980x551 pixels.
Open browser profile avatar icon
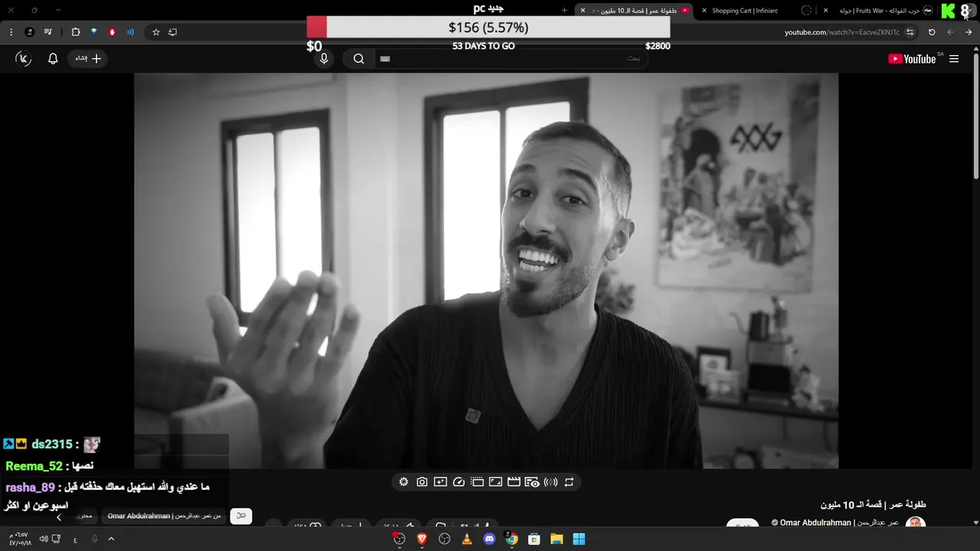coord(29,32)
